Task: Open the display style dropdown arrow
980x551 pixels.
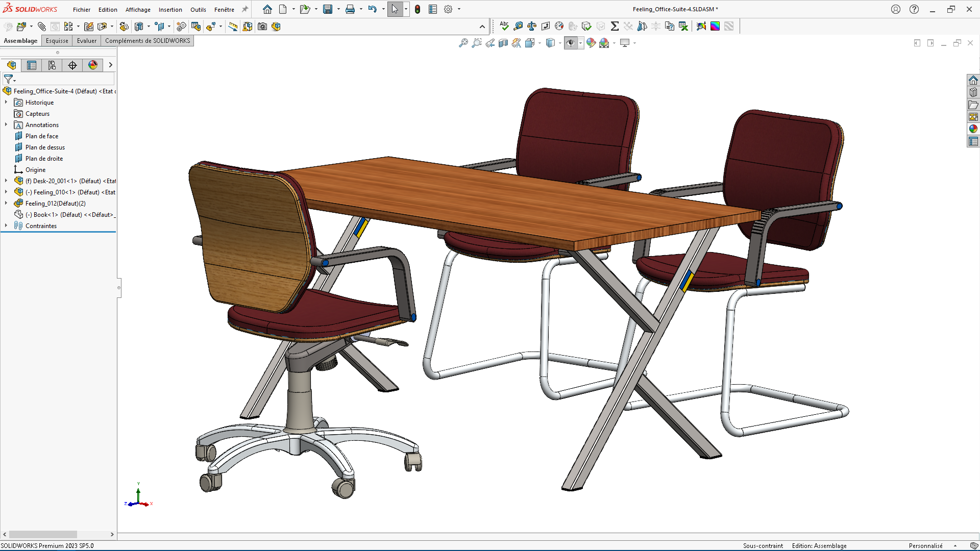Action: click(x=560, y=43)
